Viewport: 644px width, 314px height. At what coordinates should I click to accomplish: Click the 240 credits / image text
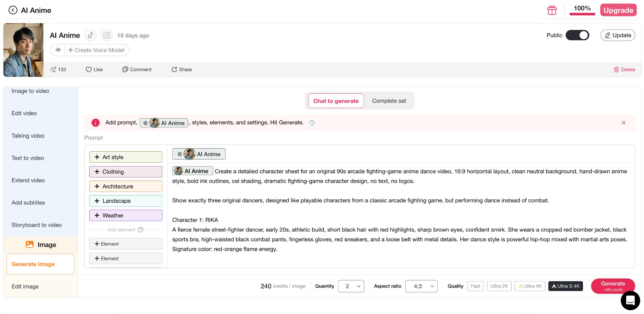[283, 286]
